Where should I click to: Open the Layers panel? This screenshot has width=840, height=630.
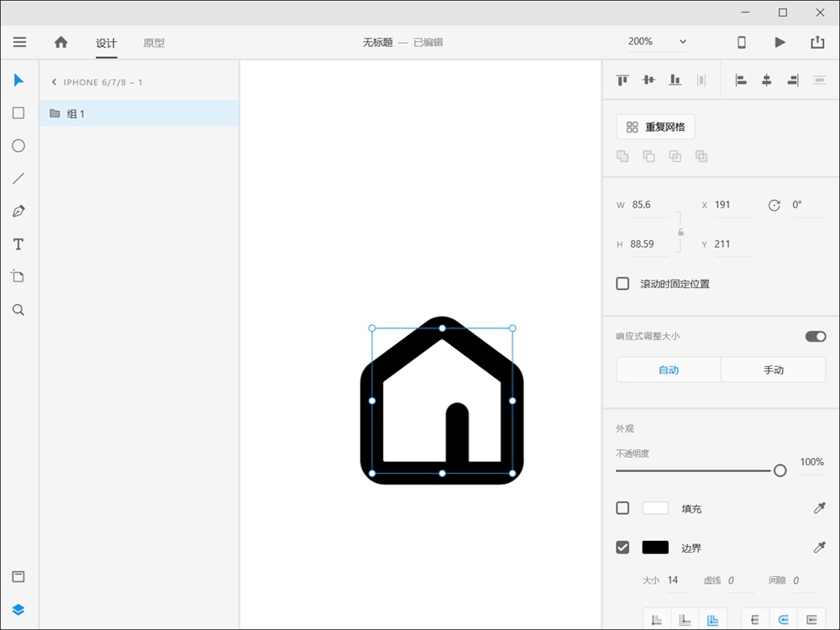18,609
